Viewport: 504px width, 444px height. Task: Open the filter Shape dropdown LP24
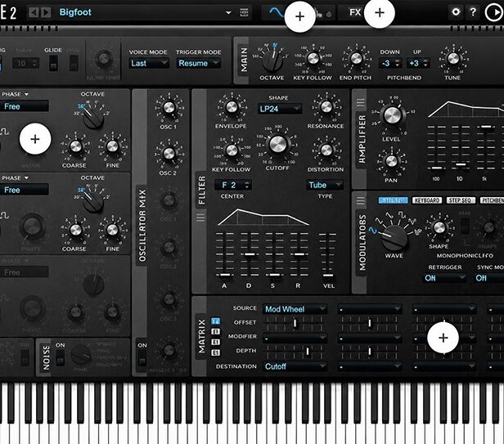pyautogui.click(x=279, y=109)
